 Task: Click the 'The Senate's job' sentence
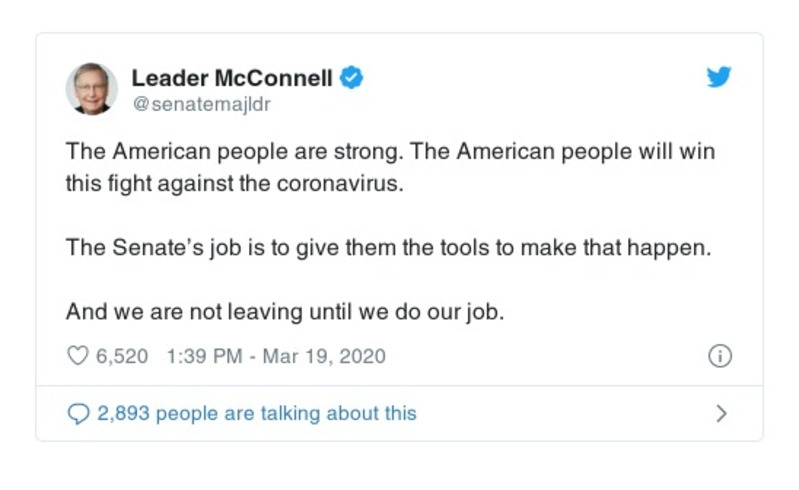388,249
